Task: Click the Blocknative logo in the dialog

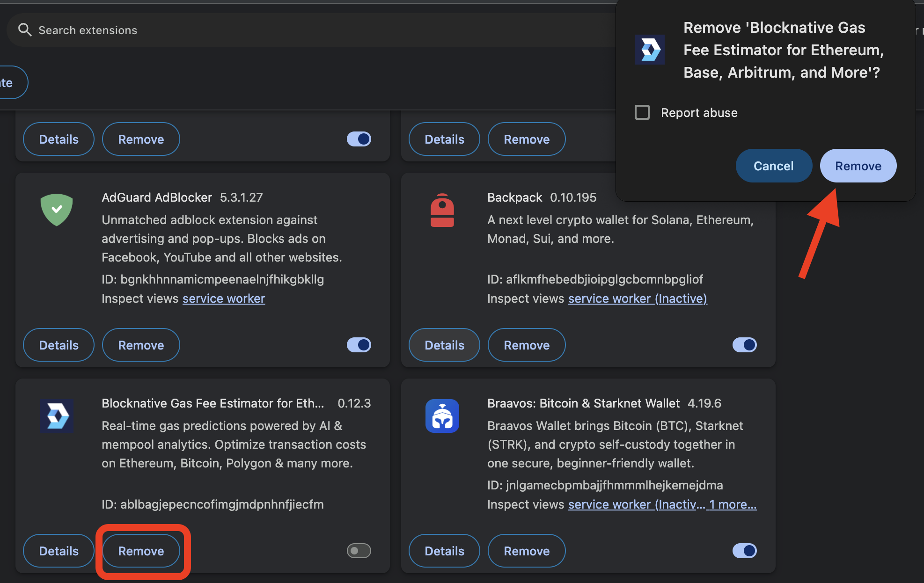Action: 650,49
